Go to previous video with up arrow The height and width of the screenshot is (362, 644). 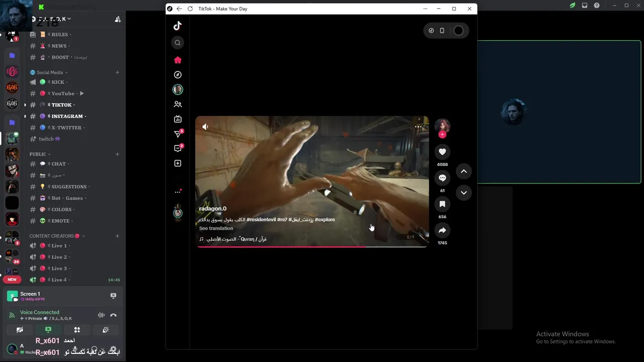pyautogui.click(x=464, y=171)
